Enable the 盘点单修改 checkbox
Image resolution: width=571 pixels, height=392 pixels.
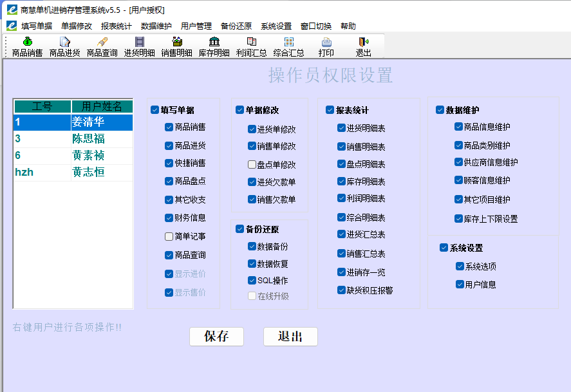point(252,165)
